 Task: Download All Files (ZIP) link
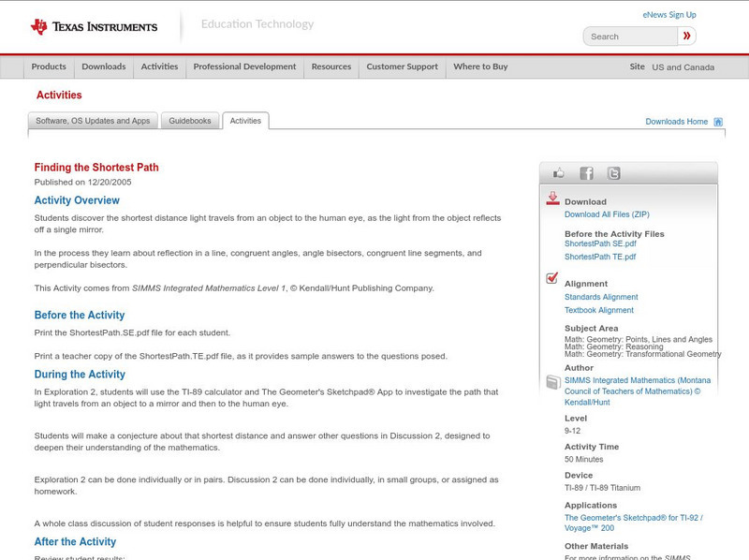[607, 214]
